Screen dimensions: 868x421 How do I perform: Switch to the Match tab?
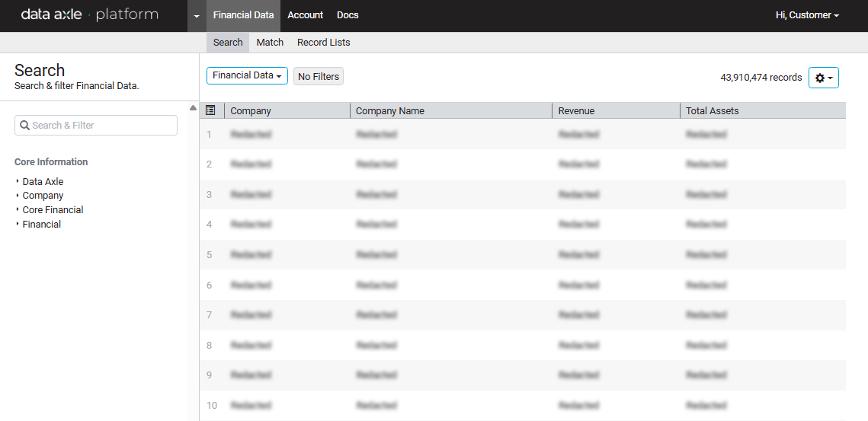pyautogui.click(x=270, y=43)
